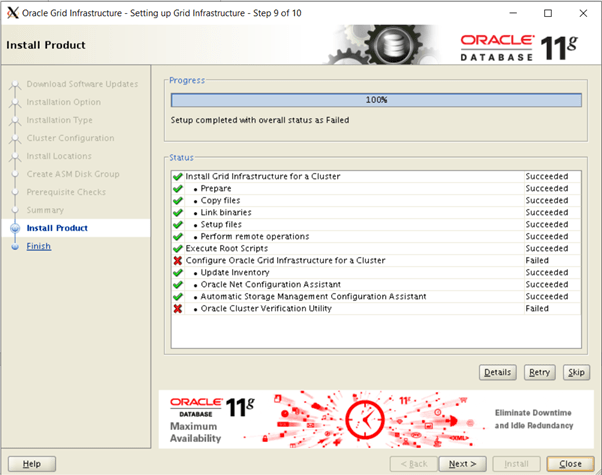
Task: Select Install Product step in sidebar
Action: 57,228
